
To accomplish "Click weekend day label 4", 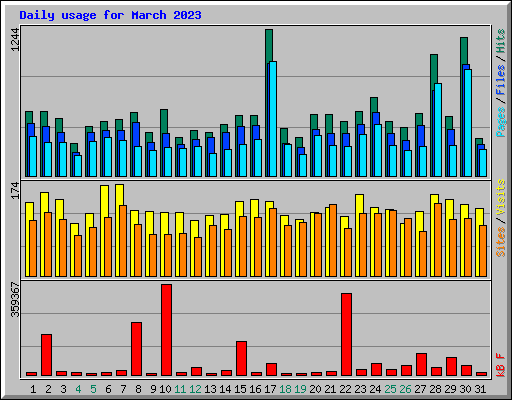I will tap(78, 389).
